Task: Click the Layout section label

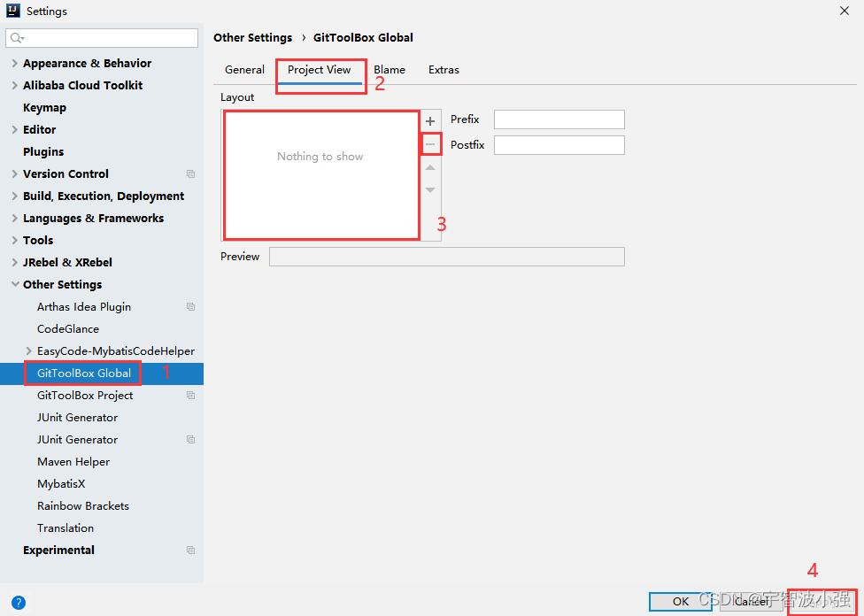Action: pyautogui.click(x=237, y=97)
